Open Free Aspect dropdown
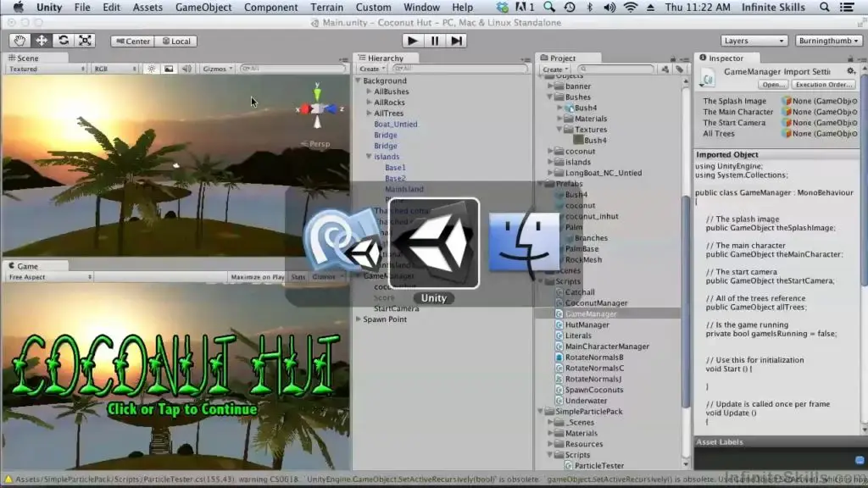This screenshot has width=868, height=488. tap(50, 277)
